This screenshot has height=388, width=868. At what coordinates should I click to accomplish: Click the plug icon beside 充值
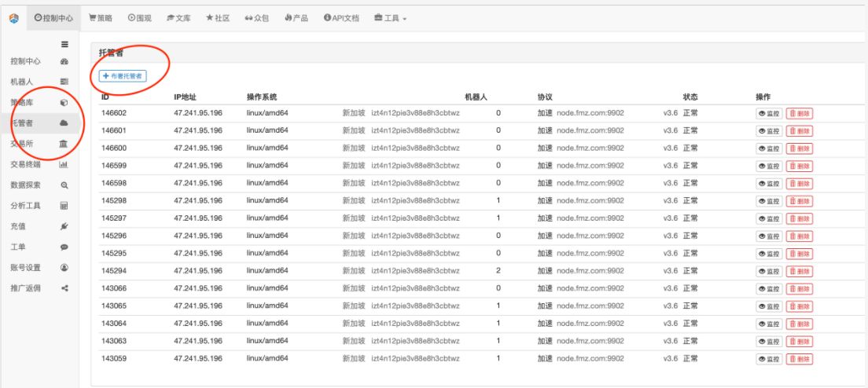[x=64, y=226]
